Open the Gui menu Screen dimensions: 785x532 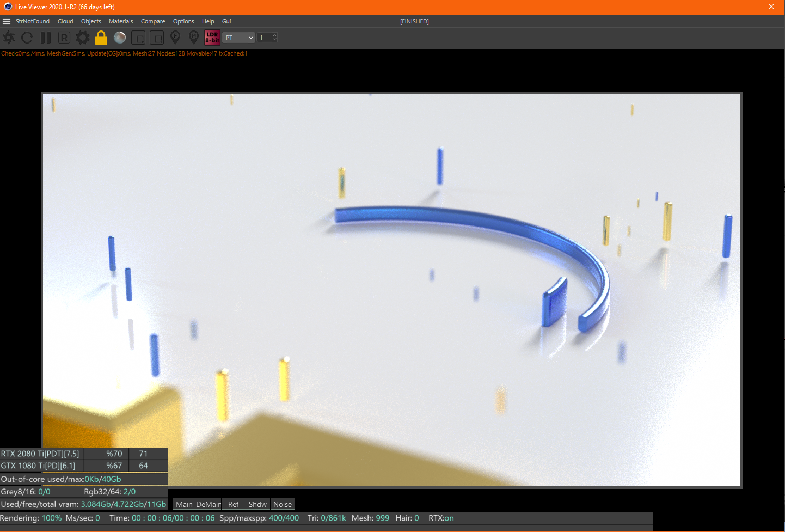click(x=226, y=21)
